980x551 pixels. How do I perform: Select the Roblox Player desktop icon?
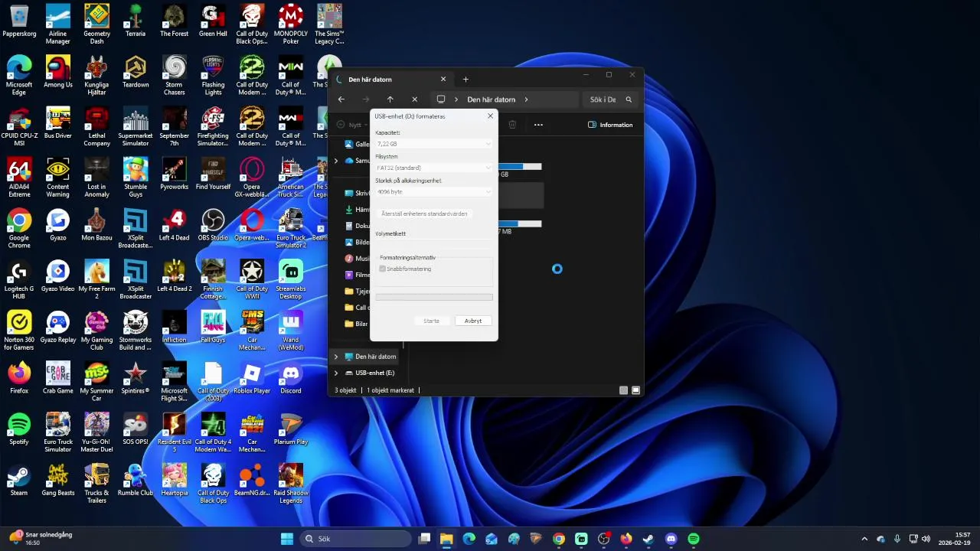[252, 378]
